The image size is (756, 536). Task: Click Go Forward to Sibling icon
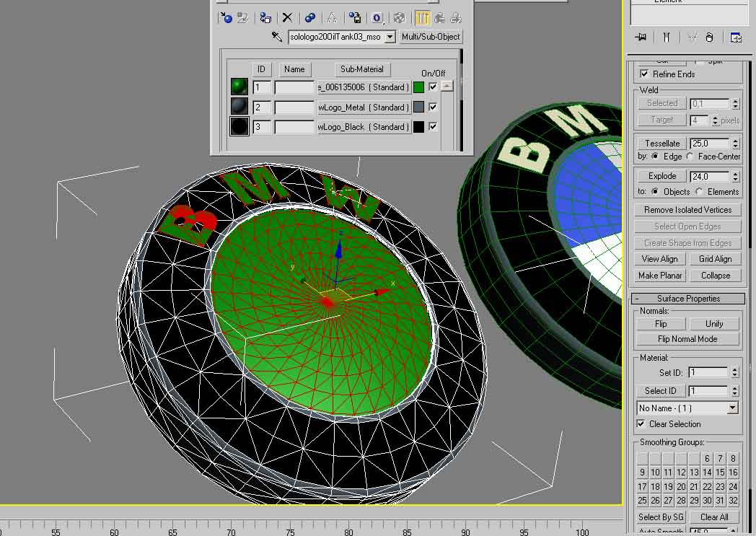(456, 18)
